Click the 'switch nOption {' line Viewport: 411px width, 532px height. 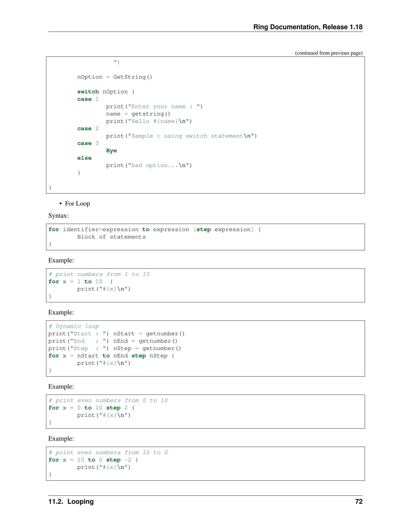(106, 92)
